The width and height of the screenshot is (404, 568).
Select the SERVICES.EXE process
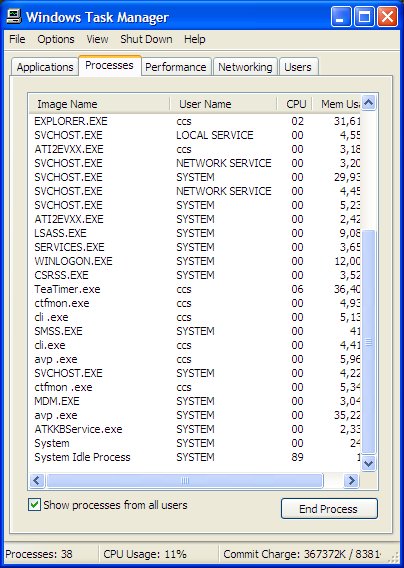[195, 247]
